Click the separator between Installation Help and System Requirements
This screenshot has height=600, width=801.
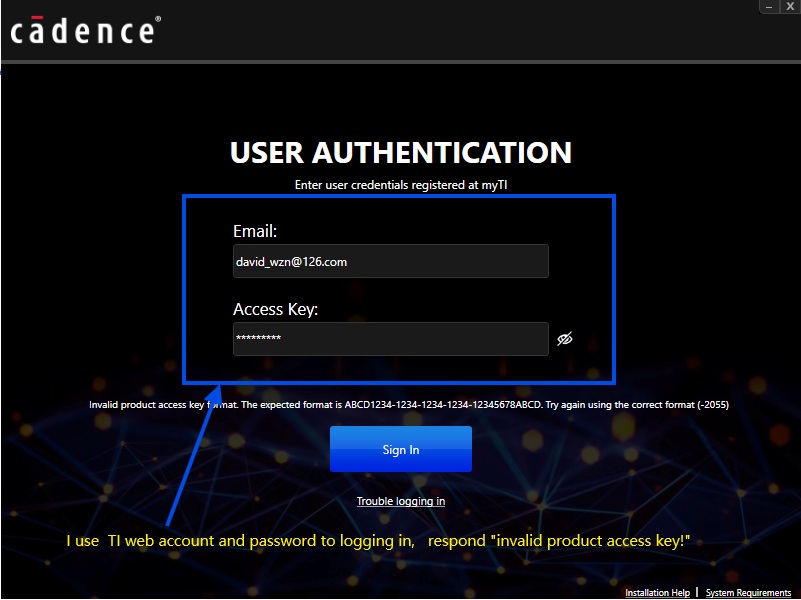click(697, 592)
